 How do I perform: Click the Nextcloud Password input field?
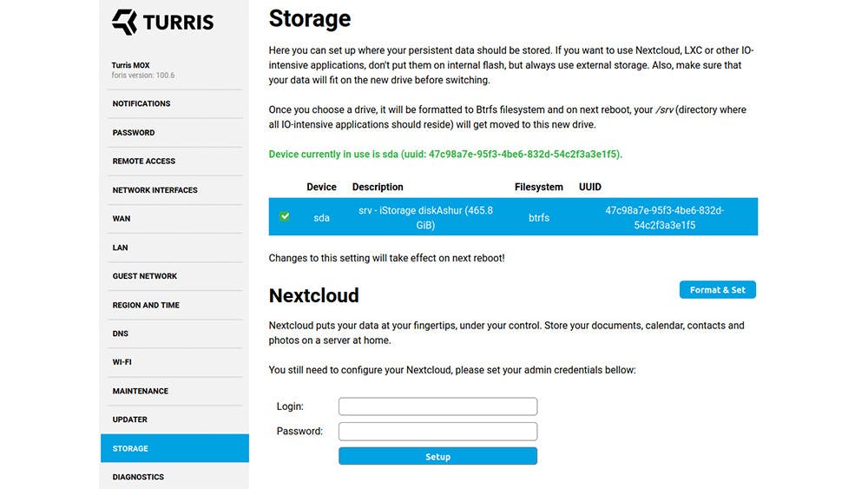437,432
